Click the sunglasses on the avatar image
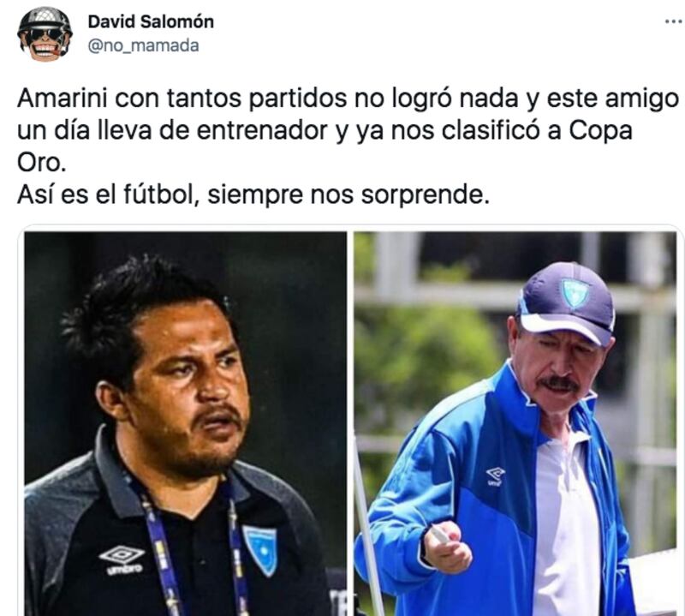The height and width of the screenshot is (616, 685). [x=45, y=34]
